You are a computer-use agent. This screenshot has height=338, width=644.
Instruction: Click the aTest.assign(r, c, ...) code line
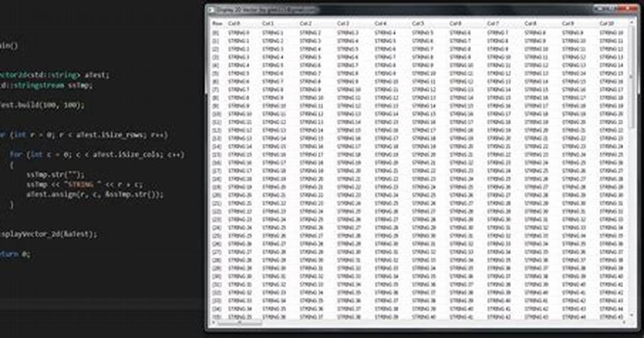tap(95, 194)
